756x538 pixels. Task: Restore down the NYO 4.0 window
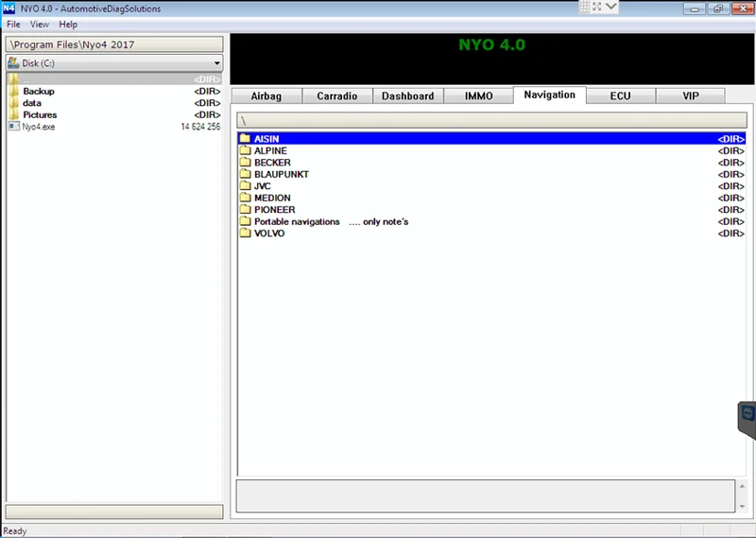[718, 9]
